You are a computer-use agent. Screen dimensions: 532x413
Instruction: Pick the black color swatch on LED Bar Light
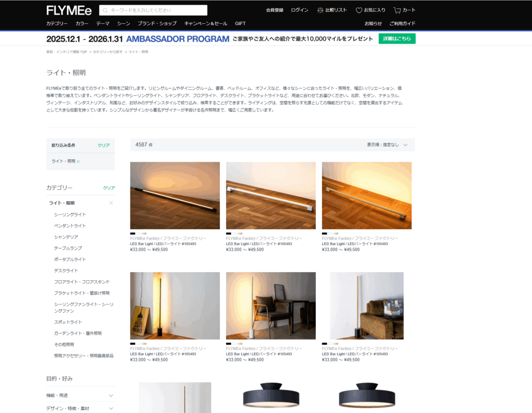tap(134, 235)
